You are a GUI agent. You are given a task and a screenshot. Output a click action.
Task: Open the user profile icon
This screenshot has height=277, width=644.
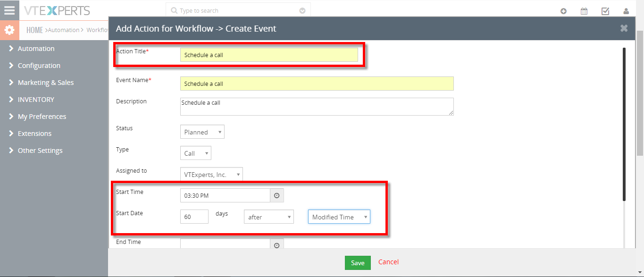(626, 11)
